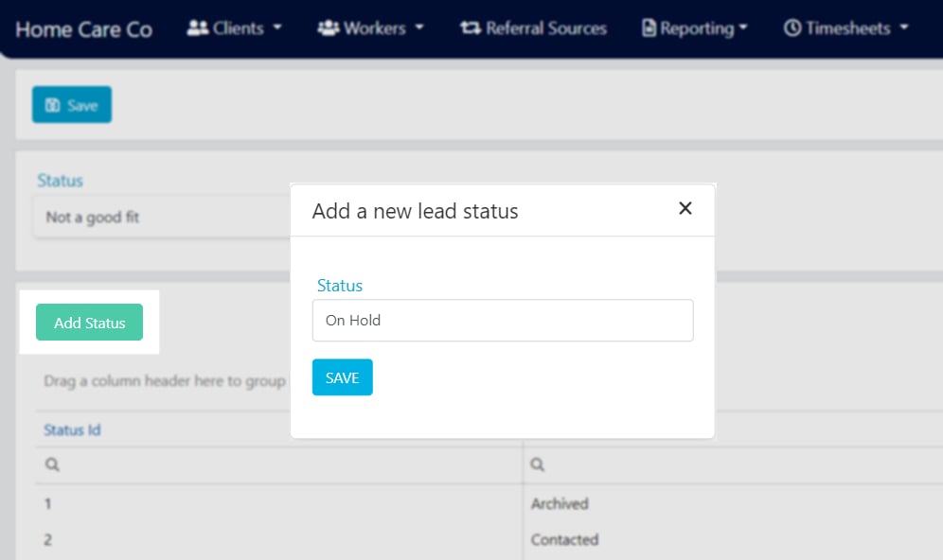Open the Clients menu
943x560 pixels.
234,28
